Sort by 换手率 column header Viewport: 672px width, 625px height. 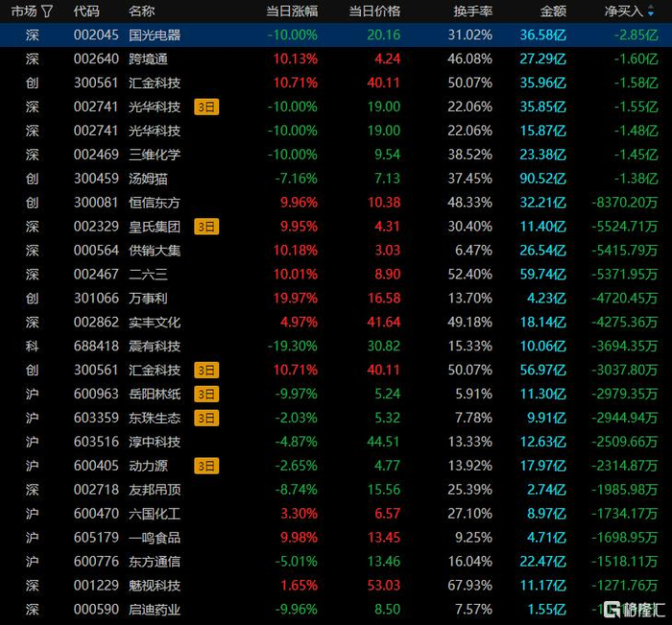click(x=473, y=12)
